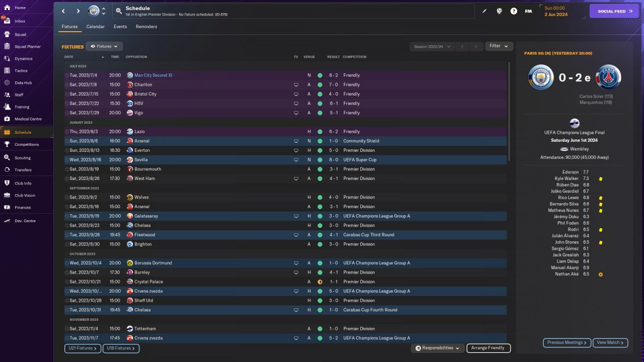The height and width of the screenshot is (362, 644).
Task: Open the Filter dropdown
Action: pos(499,46)
